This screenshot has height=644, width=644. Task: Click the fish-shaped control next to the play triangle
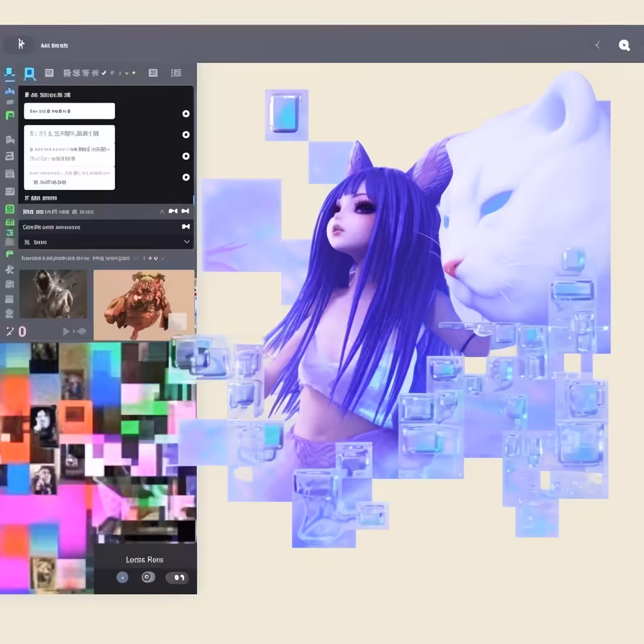pos(80,331)
